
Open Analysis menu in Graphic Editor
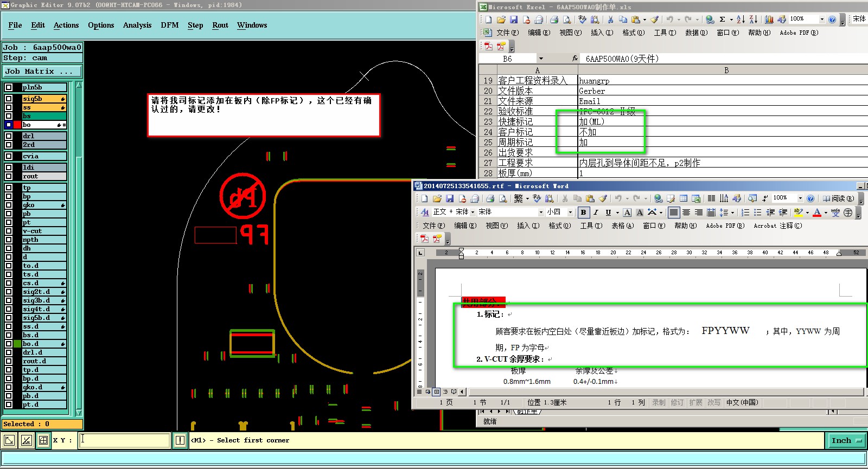click(137, 25)
